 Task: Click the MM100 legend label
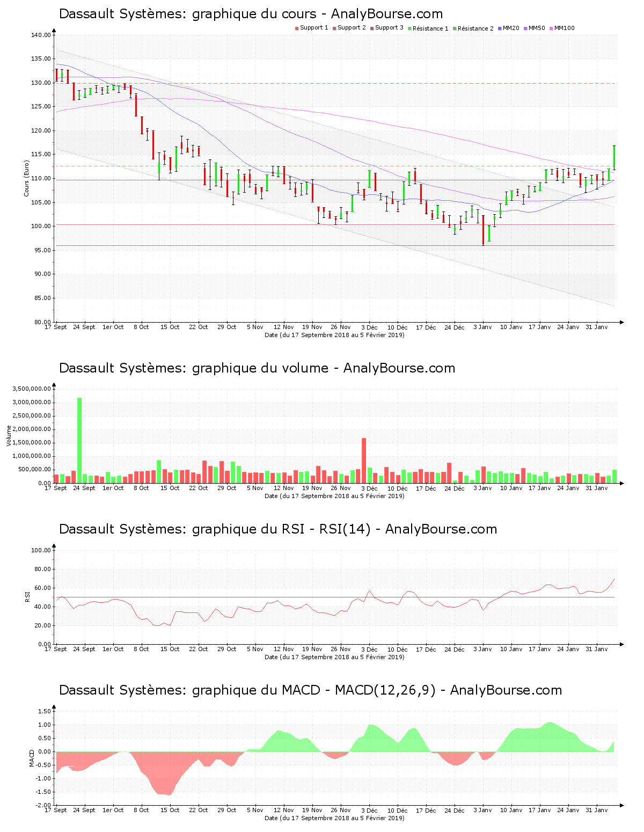click(564, 28)
